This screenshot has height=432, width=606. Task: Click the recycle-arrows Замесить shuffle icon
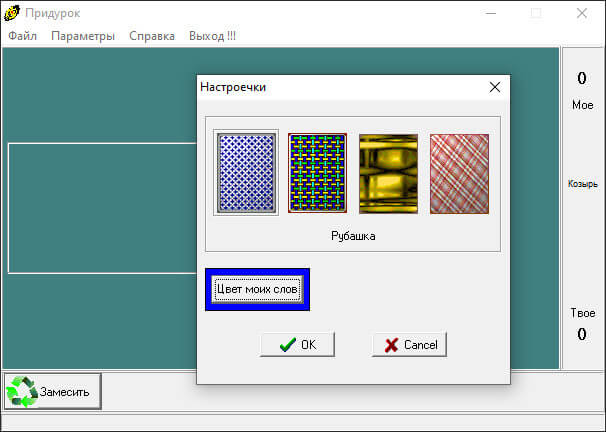[22, 391]
